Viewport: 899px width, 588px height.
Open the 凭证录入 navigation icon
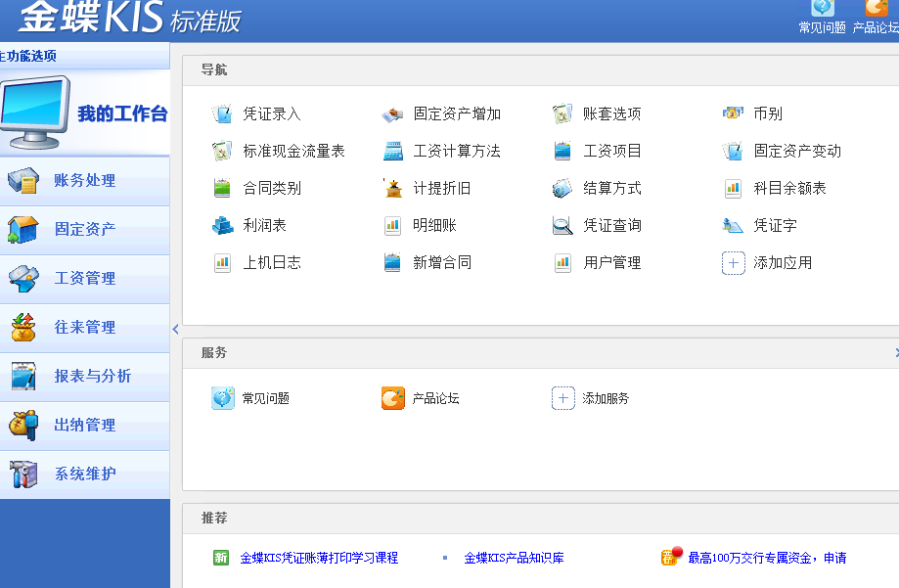click(221, 113)
